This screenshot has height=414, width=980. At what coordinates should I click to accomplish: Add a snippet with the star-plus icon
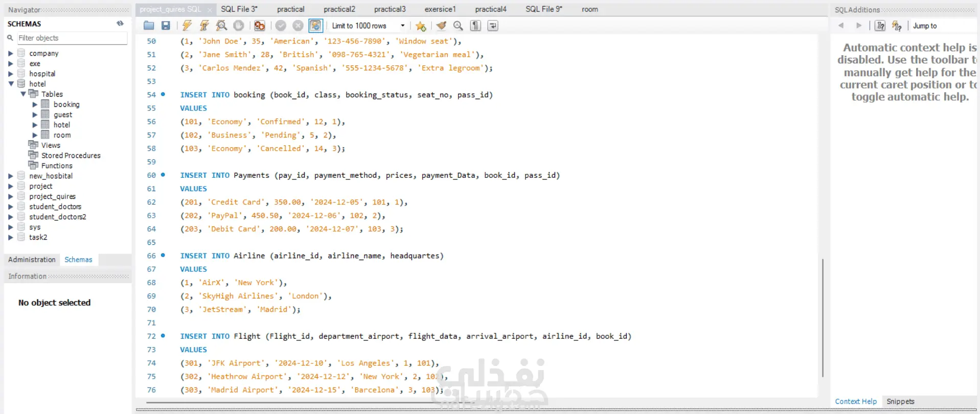(421, 26)
